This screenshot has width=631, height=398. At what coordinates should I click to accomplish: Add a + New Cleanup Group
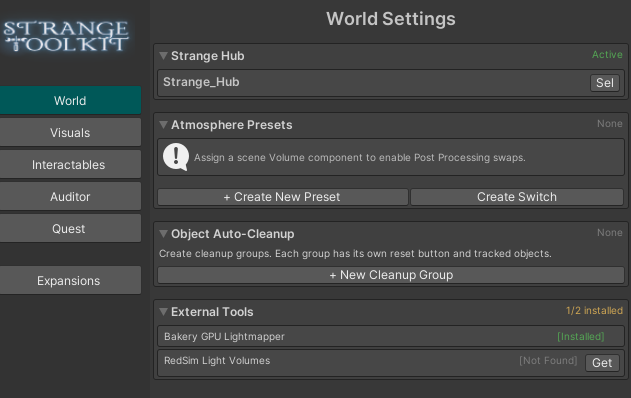[x=391, y=275]
